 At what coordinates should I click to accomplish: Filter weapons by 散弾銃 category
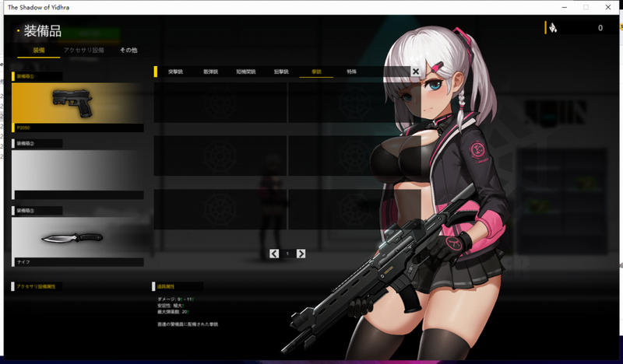[x=210, y=72]
